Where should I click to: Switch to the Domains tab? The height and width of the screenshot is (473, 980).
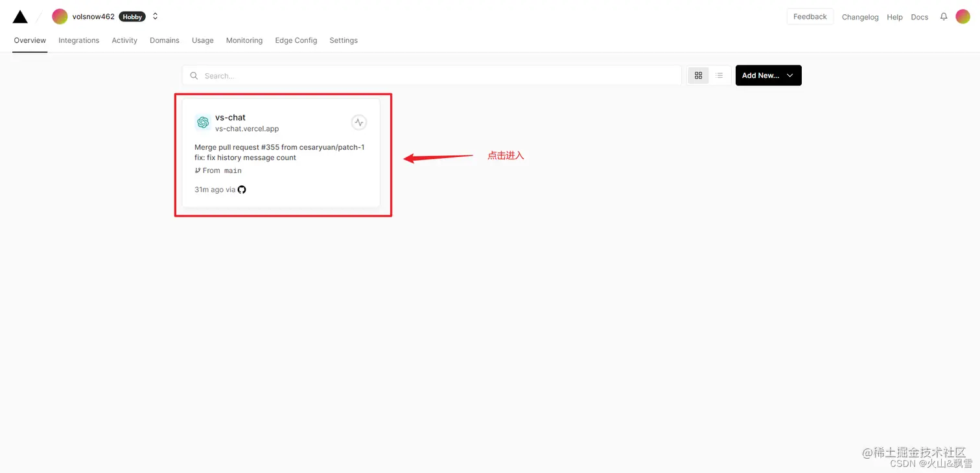pos(165,40)
